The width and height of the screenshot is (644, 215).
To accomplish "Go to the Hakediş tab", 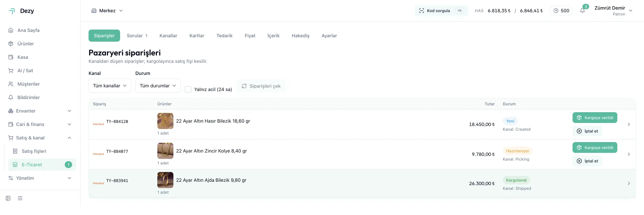I will tap(301, 36).
